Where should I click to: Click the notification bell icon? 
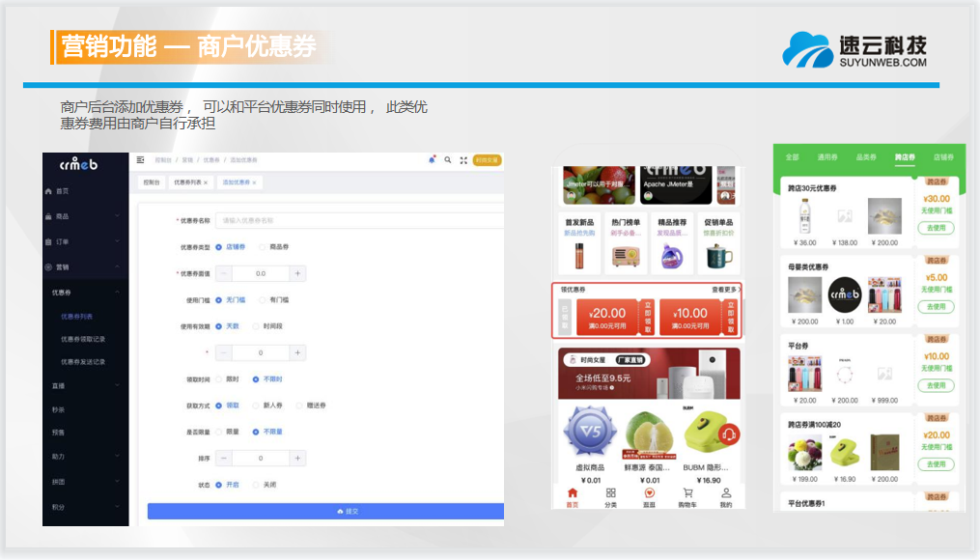[x=432, y=160]
